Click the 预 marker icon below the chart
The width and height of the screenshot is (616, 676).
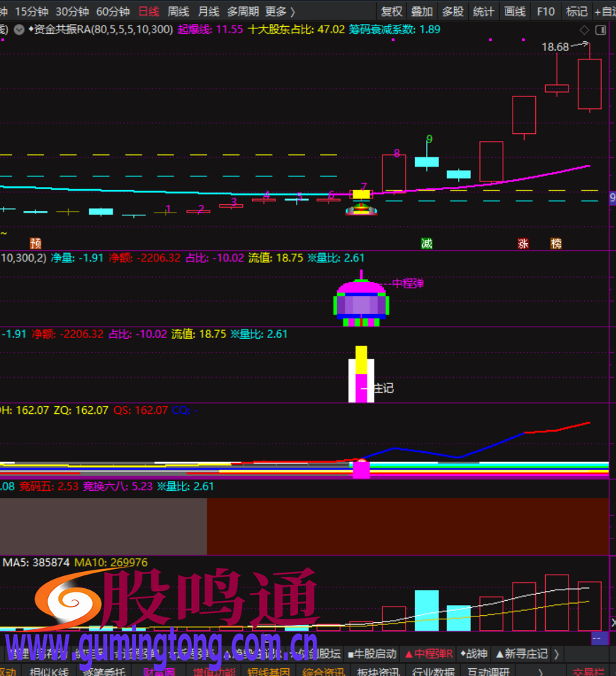pos(35,243)
